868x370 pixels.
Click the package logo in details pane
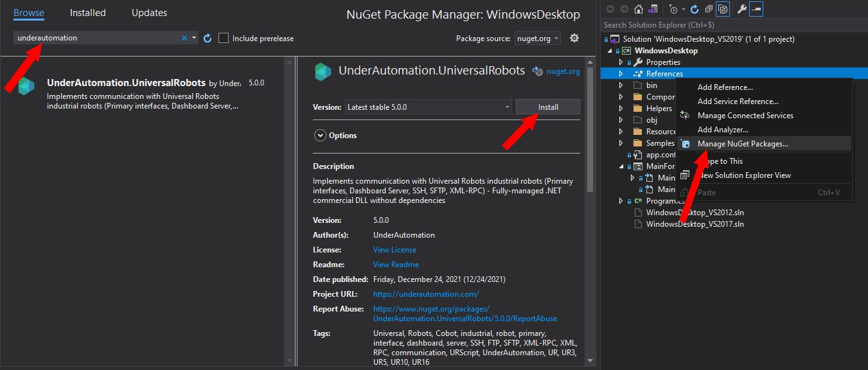coord(323,72)
